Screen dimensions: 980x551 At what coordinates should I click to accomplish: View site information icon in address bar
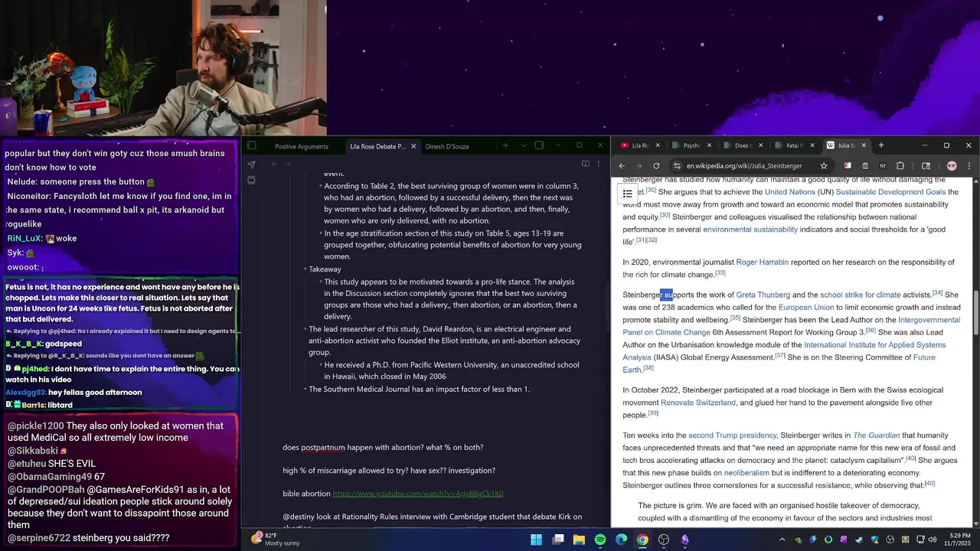click(677, 165)
